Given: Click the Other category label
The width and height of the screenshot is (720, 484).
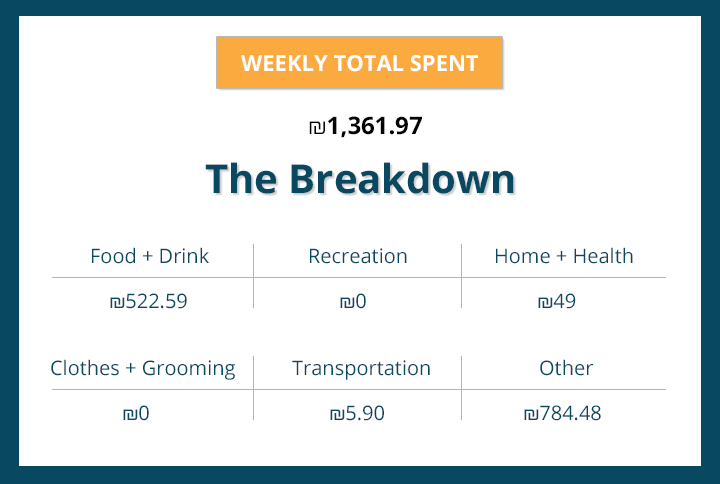Looking at the screenshot, I should [x=566, y=368].
